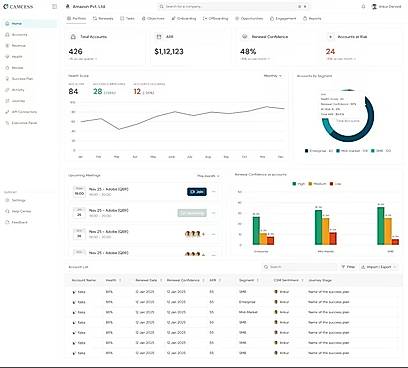
Task: Switch to the Objectives tab
Action: click(153, 19)
